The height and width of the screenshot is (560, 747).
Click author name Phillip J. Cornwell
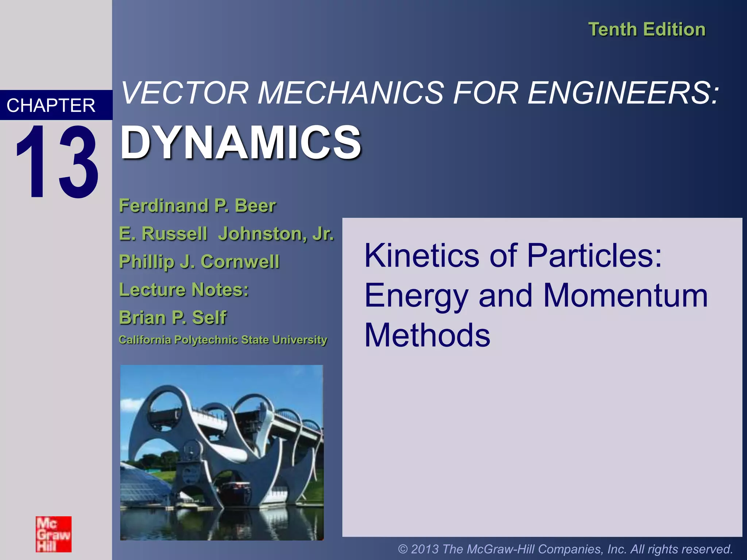click(199, 261)
